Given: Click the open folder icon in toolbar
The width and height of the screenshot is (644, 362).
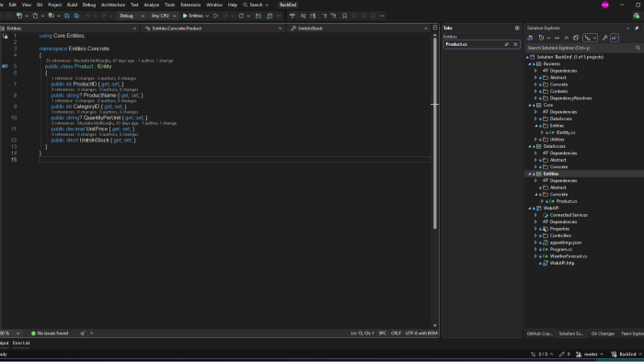Looking at the screenshot, I should point(259,16).
